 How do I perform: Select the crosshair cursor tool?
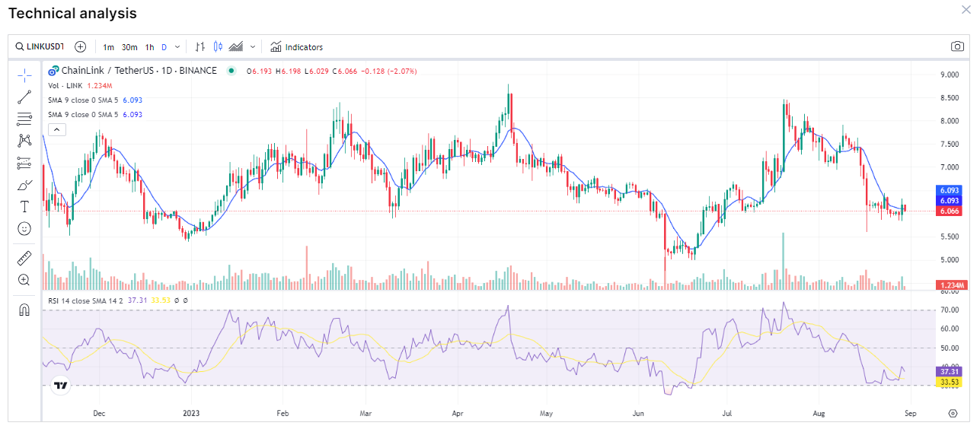click(x=24, y=75)
